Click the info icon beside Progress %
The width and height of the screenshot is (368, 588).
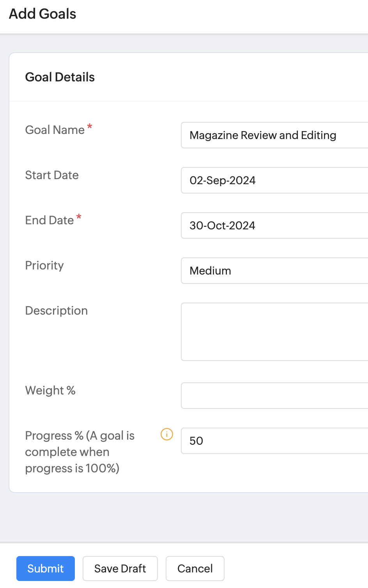167,434
